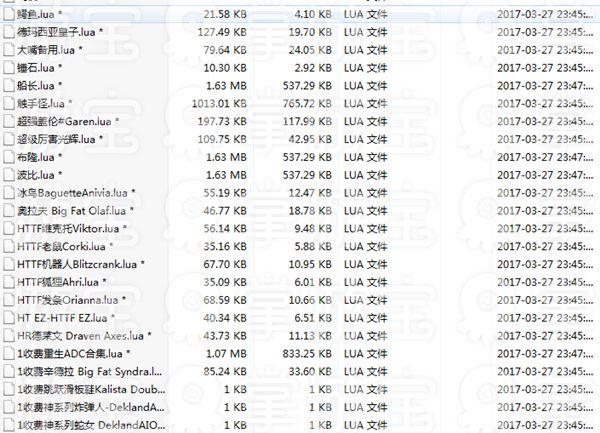
Task: Click the size value 85.24 KB
Action: [x=225, y=371]
